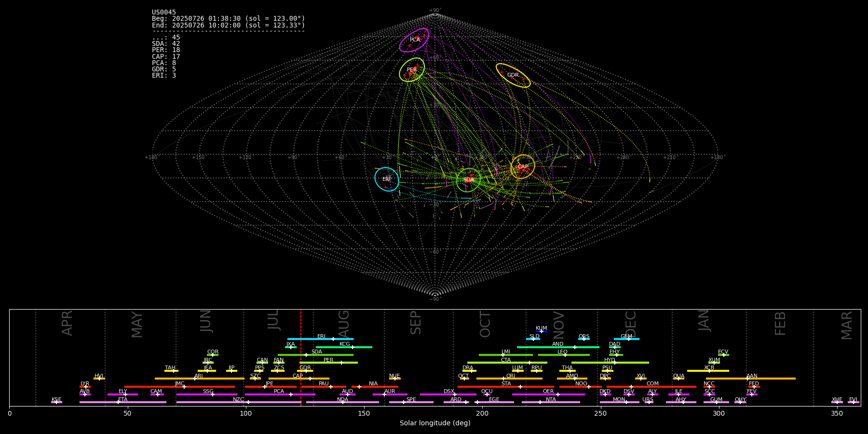Screen dimensions: 868x434
Task: Click the AUR shower bar in the timeline
Action: (x=390, y=394)
